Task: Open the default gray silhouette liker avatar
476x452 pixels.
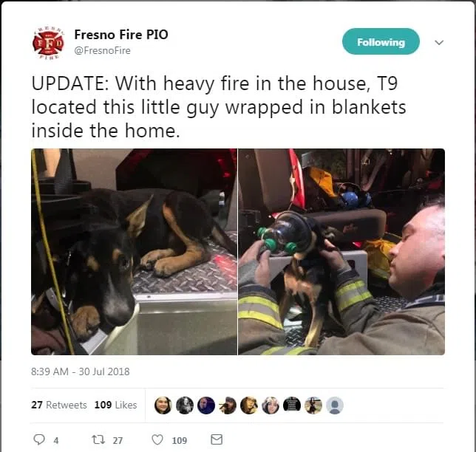Action: tap(335, 405)
